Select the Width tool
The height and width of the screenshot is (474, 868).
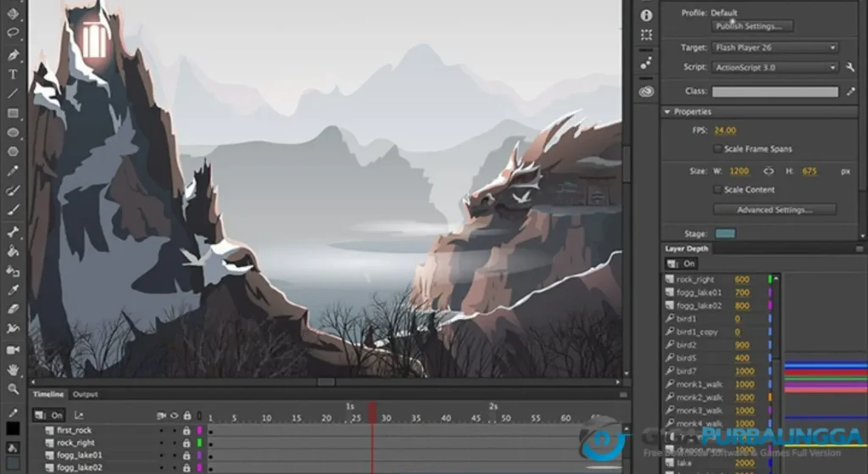[x=12, y=328]
